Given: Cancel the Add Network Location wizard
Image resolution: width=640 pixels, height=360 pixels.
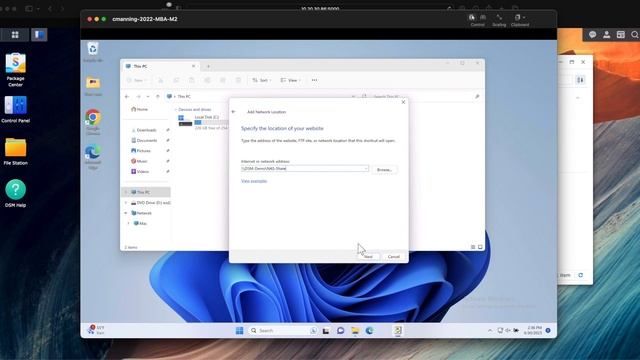Looking at the screenshot, I should tap(393, 257).
